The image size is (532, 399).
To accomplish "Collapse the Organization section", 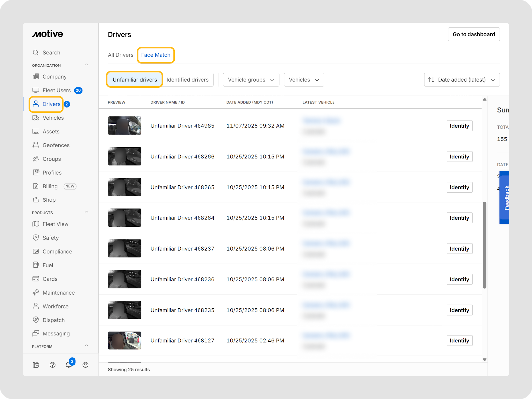I will click(86, 65).
